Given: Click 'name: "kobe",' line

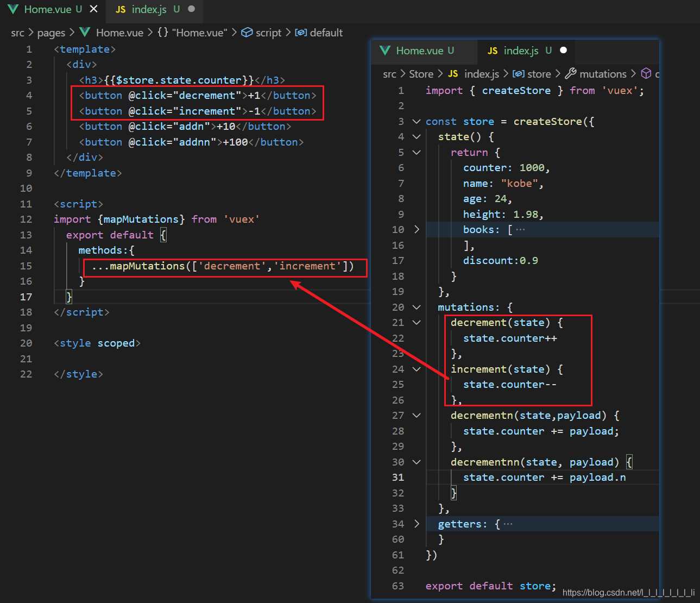Looking at the screenshot, I should point(503,184).
